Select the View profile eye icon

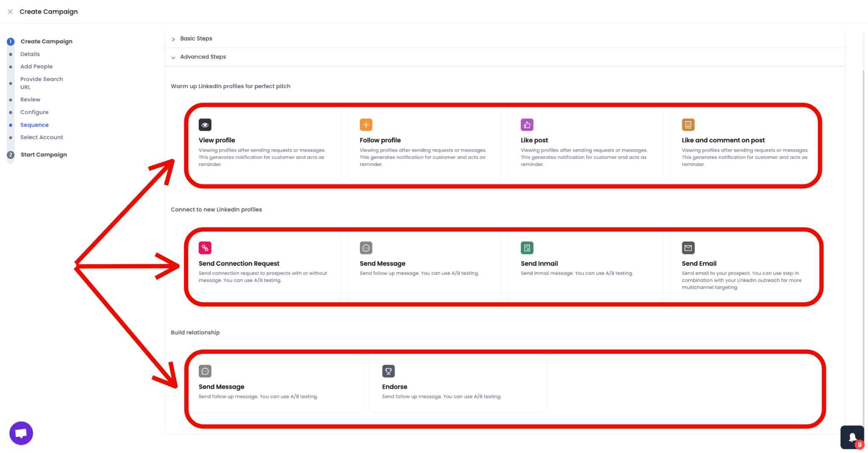point(205,124)
